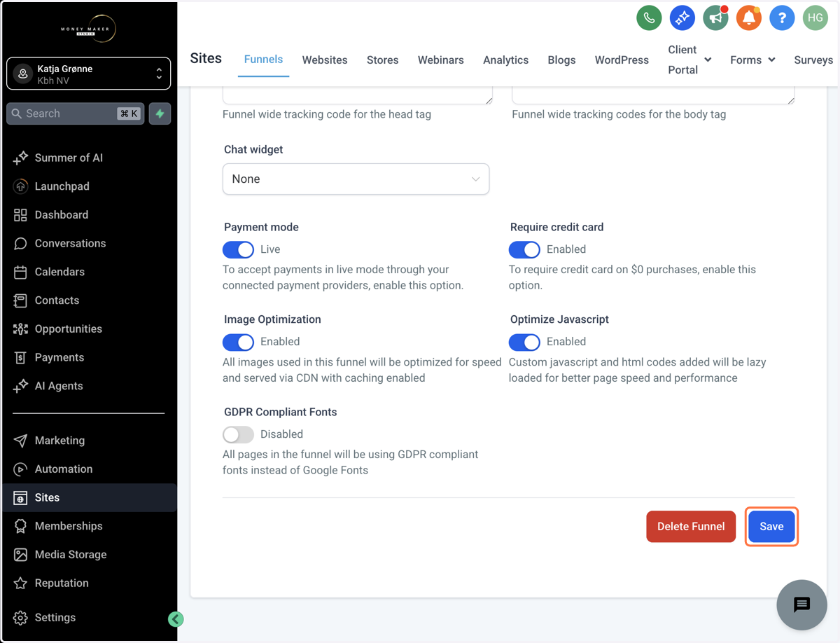Open Sites in the sidebar

click(x=89, y=498)
